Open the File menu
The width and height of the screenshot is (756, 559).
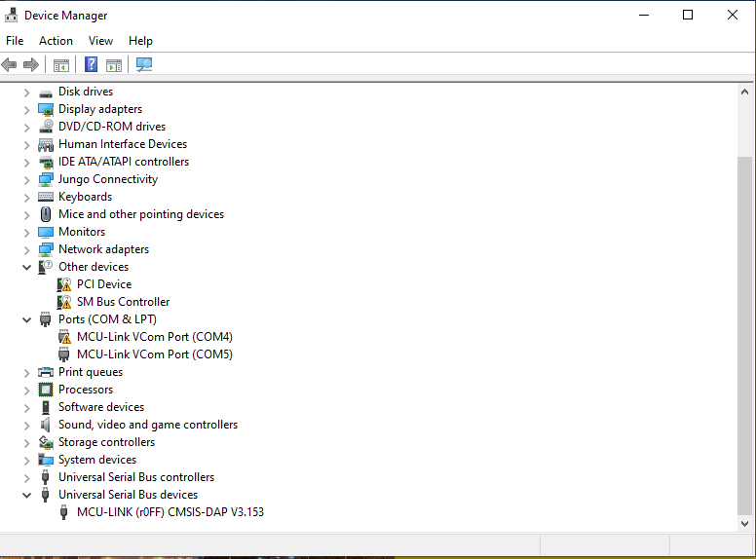point(15,41)
